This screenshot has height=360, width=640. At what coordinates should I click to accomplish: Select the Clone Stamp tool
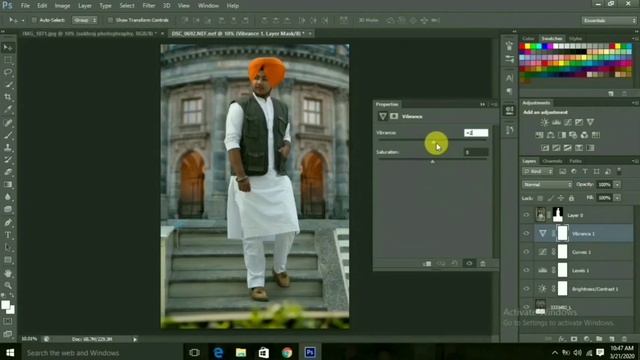point(8,147)
